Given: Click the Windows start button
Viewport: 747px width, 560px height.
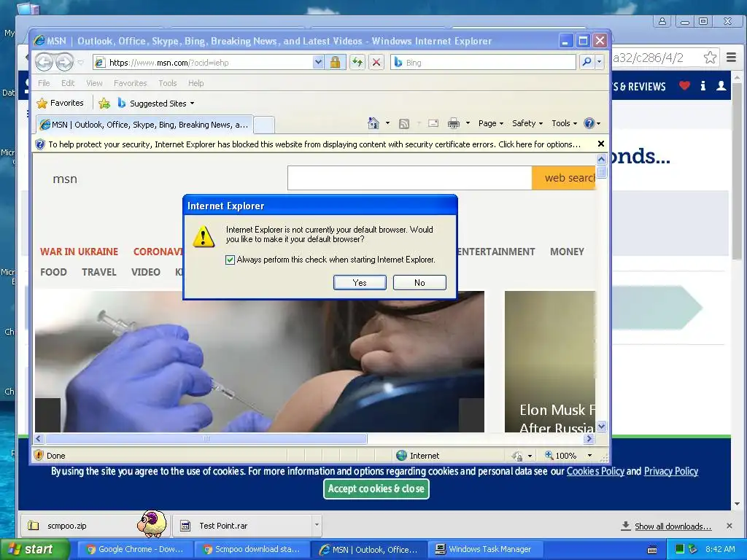Looking at the screenshot, I should [x=34, y=549].
